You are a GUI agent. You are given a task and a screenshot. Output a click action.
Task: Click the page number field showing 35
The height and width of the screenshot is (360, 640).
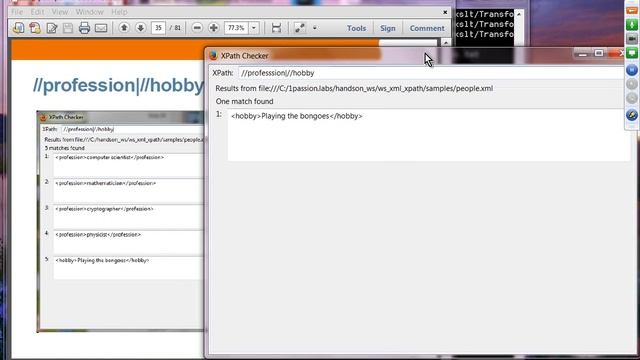(x=158, y=28)
